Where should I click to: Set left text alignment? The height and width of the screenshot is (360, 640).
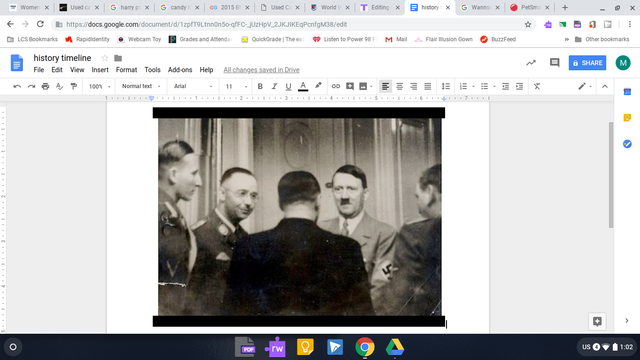click(385, 86)
